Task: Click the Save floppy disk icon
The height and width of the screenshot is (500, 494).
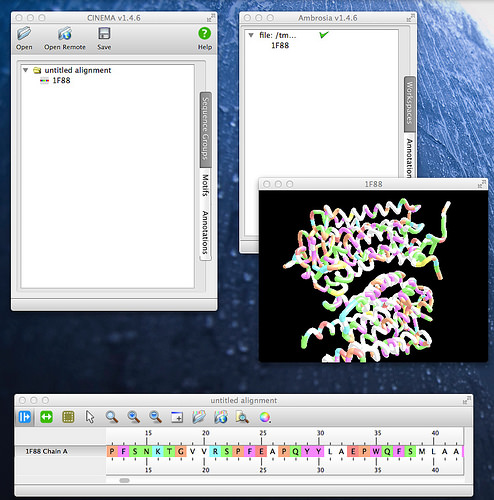Action: [104, 34]
